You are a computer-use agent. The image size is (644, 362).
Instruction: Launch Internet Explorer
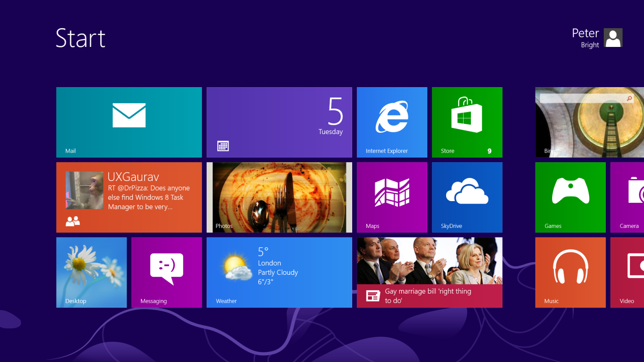pos(392,122)
